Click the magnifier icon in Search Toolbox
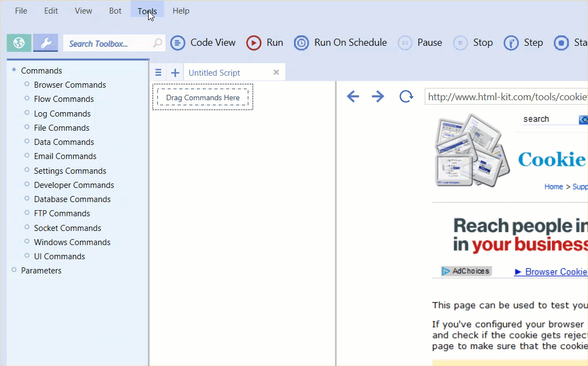 tap(157, 43)
